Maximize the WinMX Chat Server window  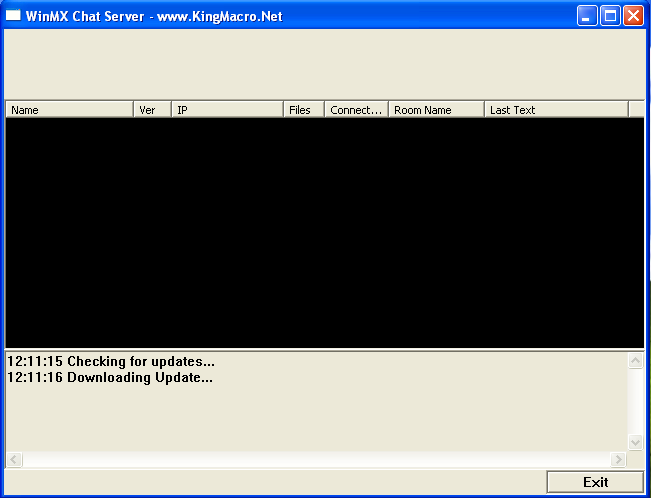pos(610,16)
